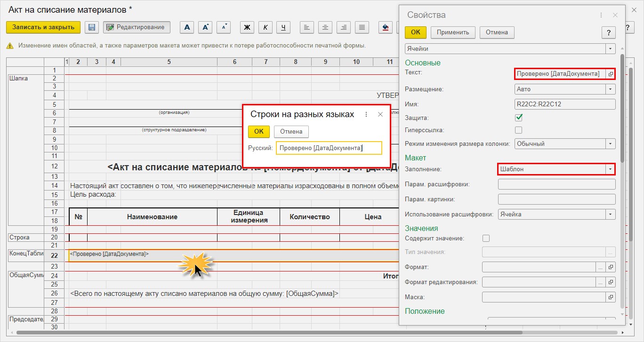Click the Имя field R22C2:R22C12
The image size is (644, 342).
[565, 104]
